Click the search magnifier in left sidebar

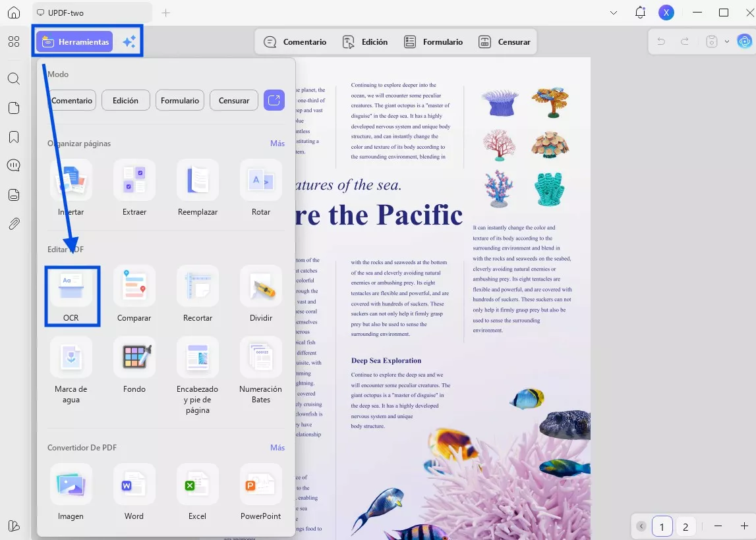point(14,78)
